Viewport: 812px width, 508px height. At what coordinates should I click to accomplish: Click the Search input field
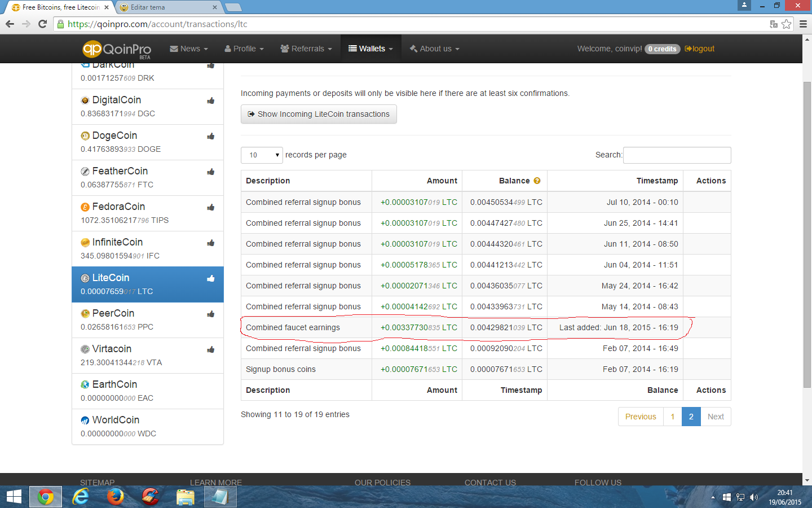pos(677,155)
